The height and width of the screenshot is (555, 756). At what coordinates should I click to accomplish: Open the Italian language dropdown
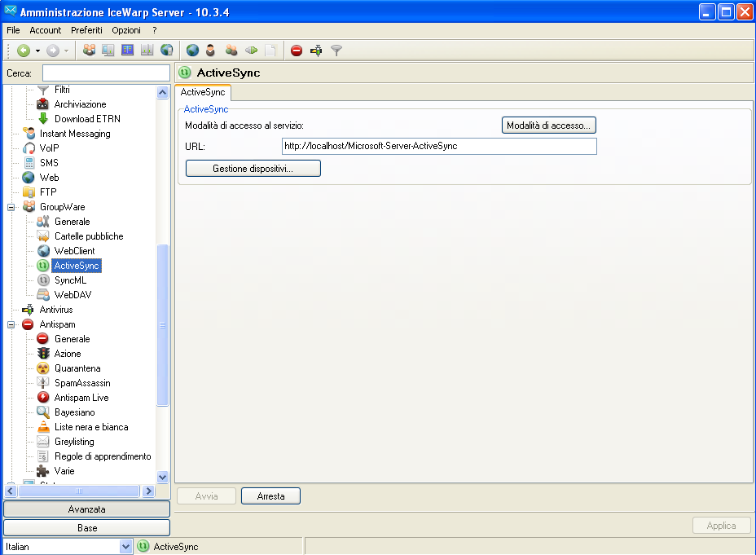click(x=125, y=547)
